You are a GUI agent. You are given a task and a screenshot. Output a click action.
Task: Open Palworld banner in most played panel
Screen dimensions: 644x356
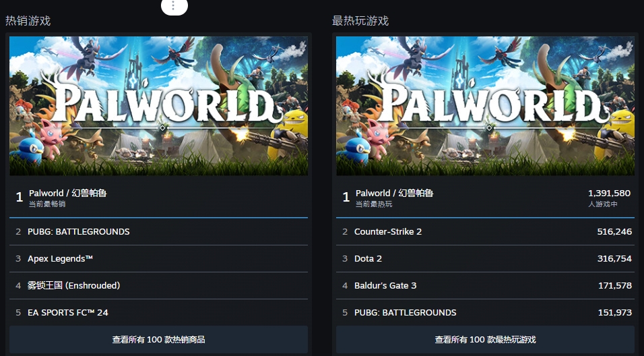485,106
